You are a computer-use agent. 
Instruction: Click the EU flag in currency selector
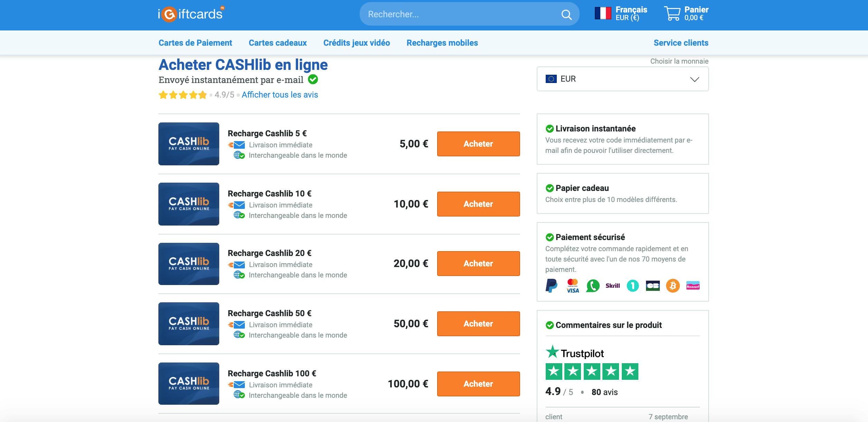(x=551, y=79)
